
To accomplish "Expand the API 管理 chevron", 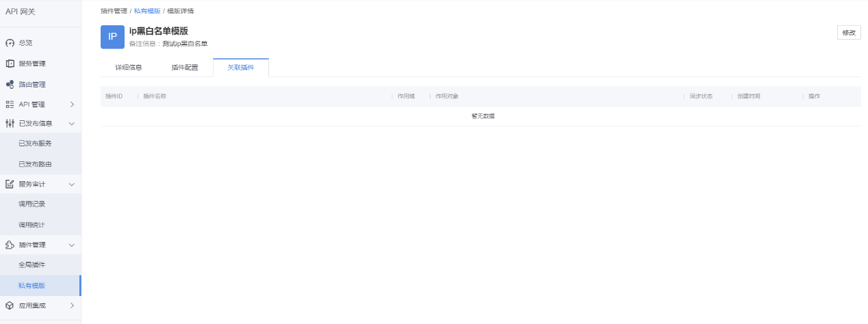I will (72, 105).
